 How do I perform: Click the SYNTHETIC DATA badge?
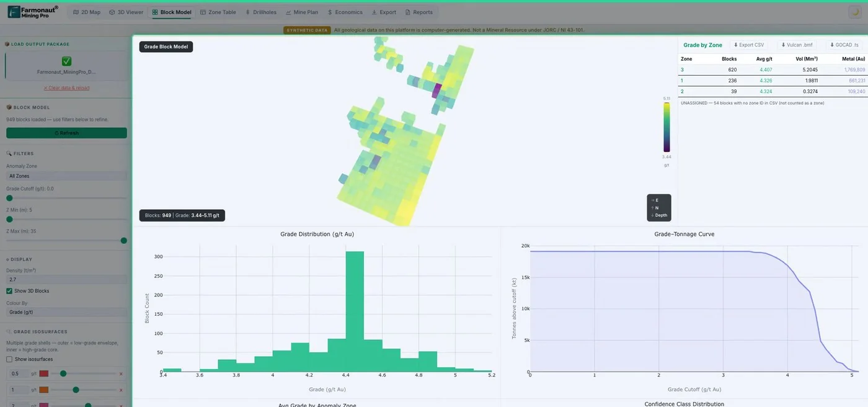(307, 30)
